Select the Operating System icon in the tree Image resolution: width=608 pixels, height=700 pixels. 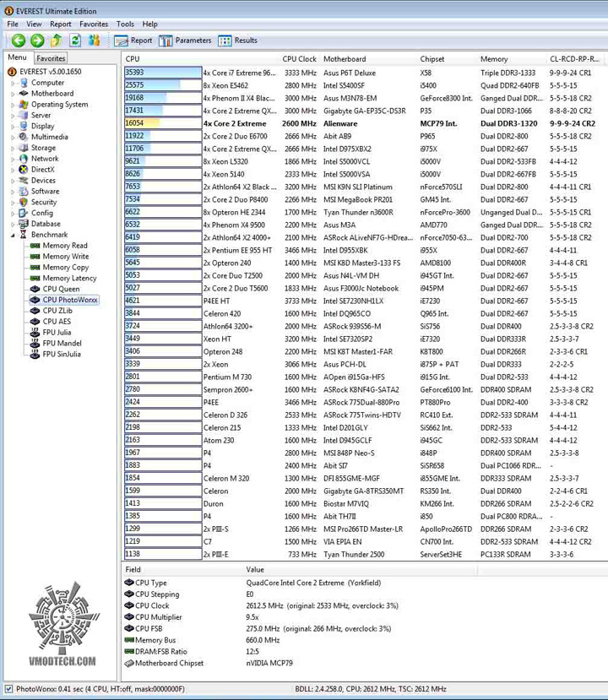click(24, 105)
